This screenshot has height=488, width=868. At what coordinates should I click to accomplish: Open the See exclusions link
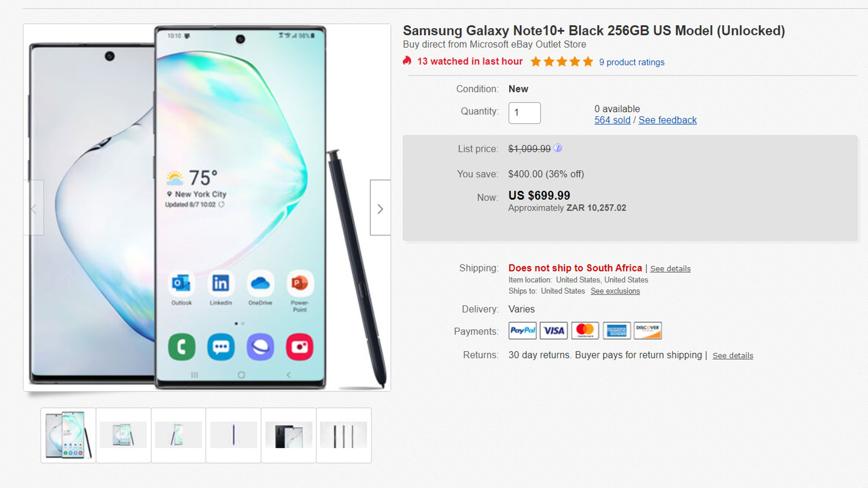pos(615,291)
